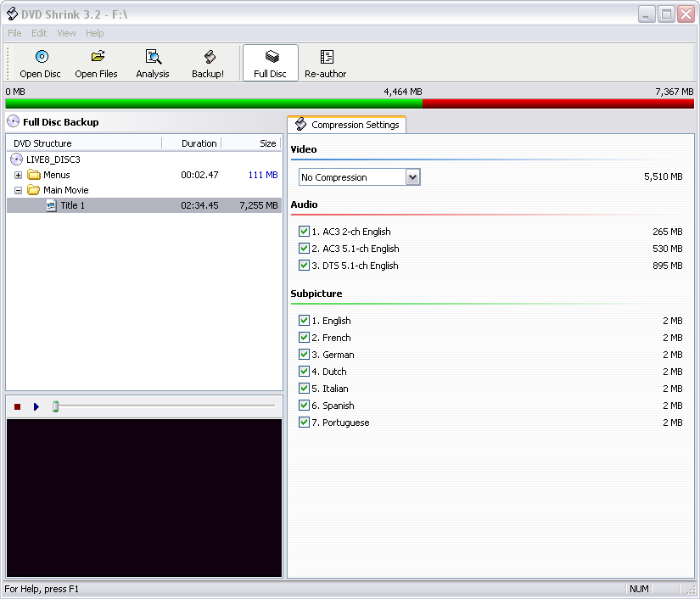Maximize the DVD Shrink window
700x599 pixels.
667,14
